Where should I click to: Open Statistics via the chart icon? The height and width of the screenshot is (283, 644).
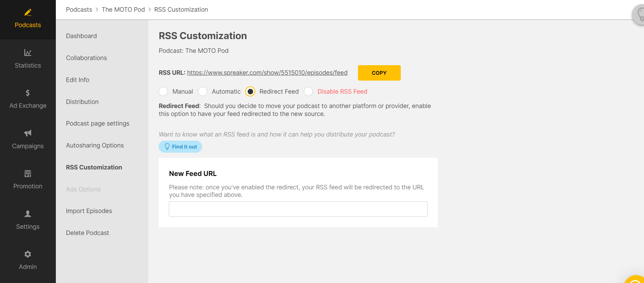point(28,52)
